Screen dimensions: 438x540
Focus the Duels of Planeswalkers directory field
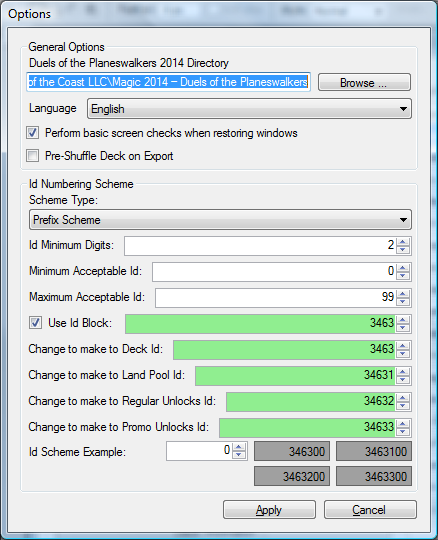coord(168,82)
